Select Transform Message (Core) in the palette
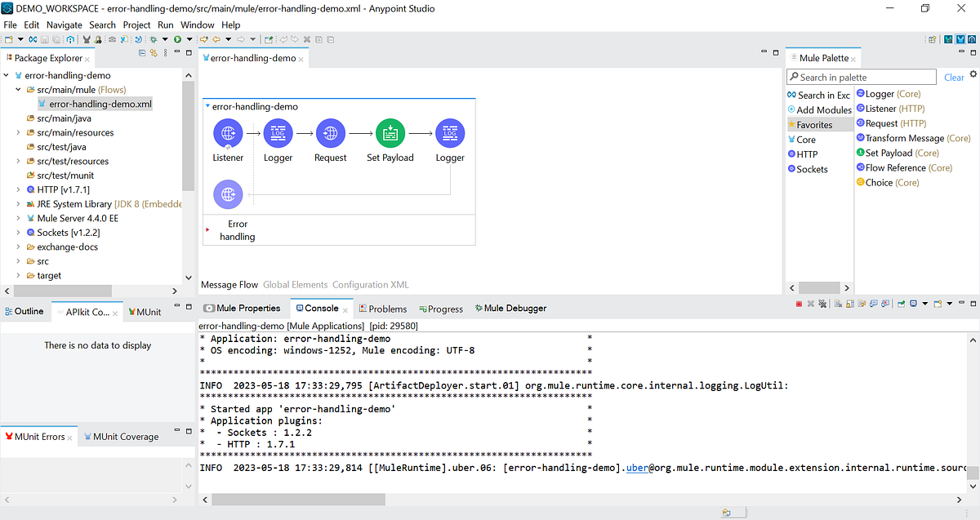The height and width of the screenshot is (520, 980). (913, 138)
